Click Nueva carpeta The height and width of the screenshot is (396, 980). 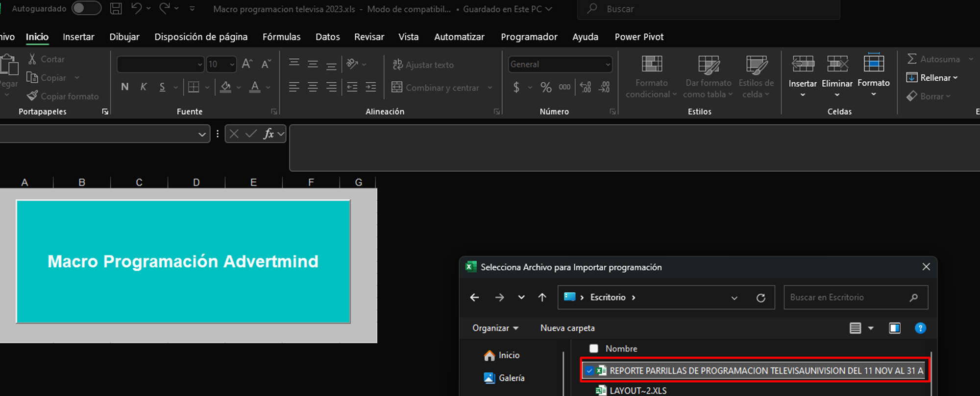click(x=567, y=328)
